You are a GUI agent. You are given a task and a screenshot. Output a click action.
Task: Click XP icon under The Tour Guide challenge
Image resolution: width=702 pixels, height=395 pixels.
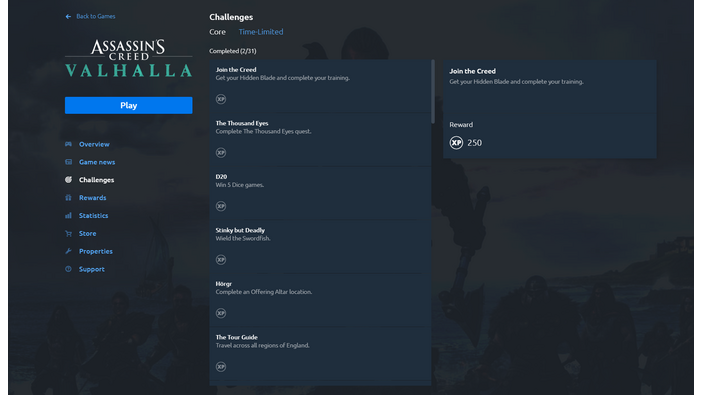pyautogui.click(x=221, y=367)
